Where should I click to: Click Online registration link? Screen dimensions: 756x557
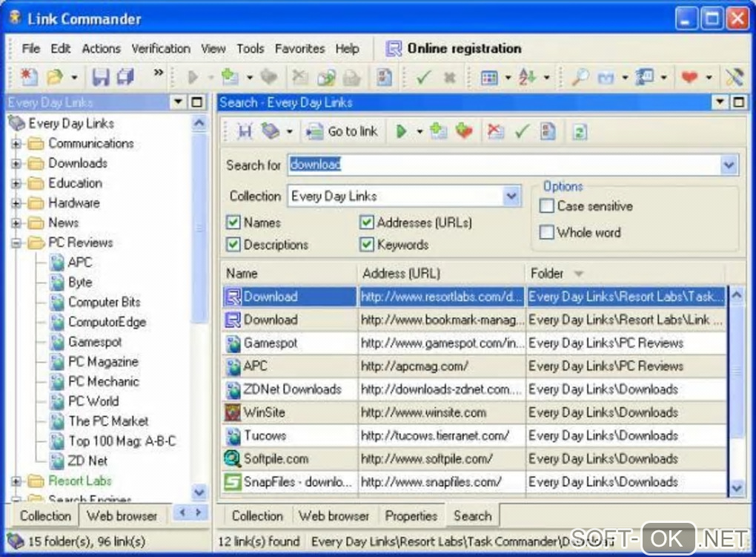[464, 48]
